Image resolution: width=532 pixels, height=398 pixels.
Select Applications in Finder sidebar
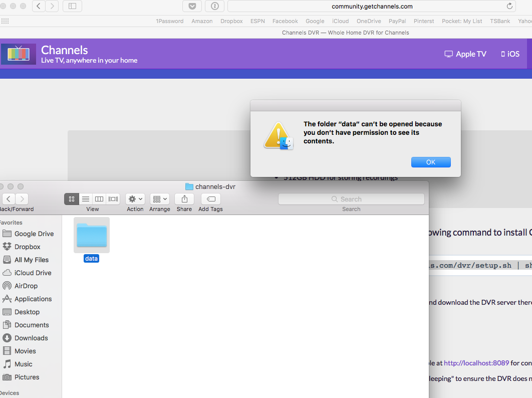pos(33,299)
